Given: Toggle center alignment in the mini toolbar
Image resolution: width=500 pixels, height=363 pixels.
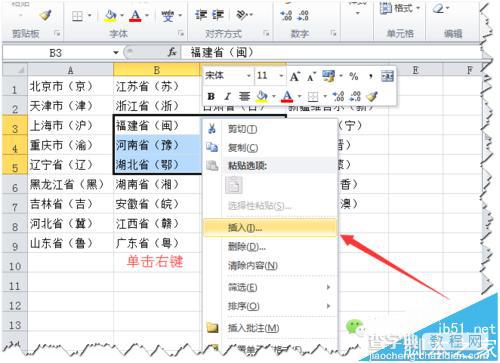Looking at the screenshot, I should coord(244,97).
